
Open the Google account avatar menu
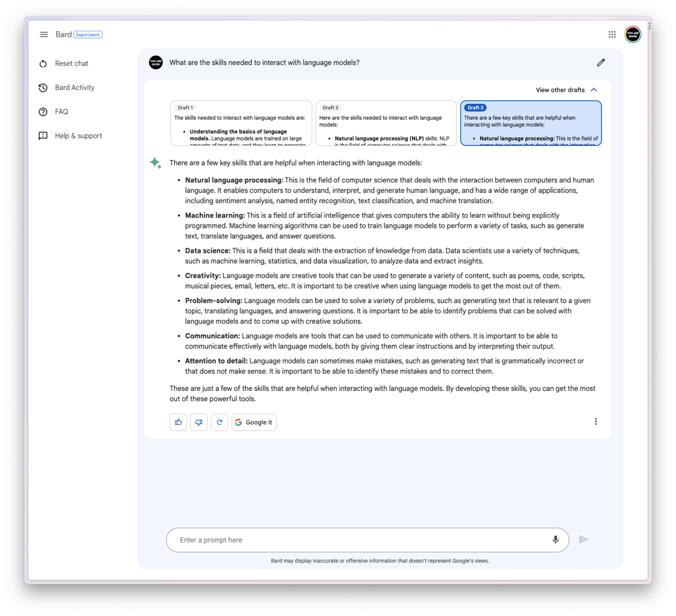click(633, 34)
